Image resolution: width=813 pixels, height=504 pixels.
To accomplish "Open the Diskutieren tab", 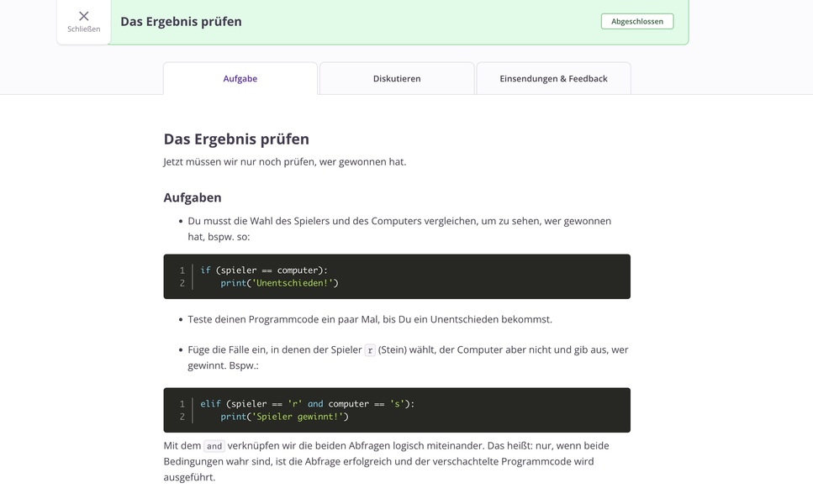I will (397, 79).
